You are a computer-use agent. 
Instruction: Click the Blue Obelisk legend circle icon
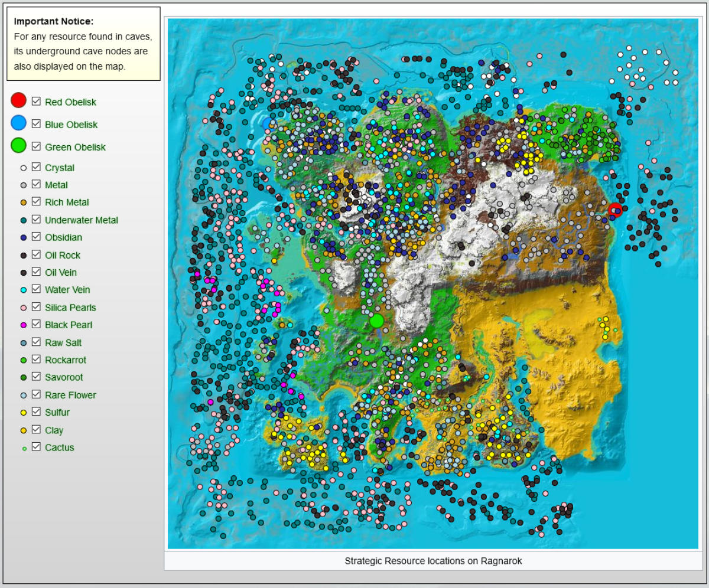(19, 123)
